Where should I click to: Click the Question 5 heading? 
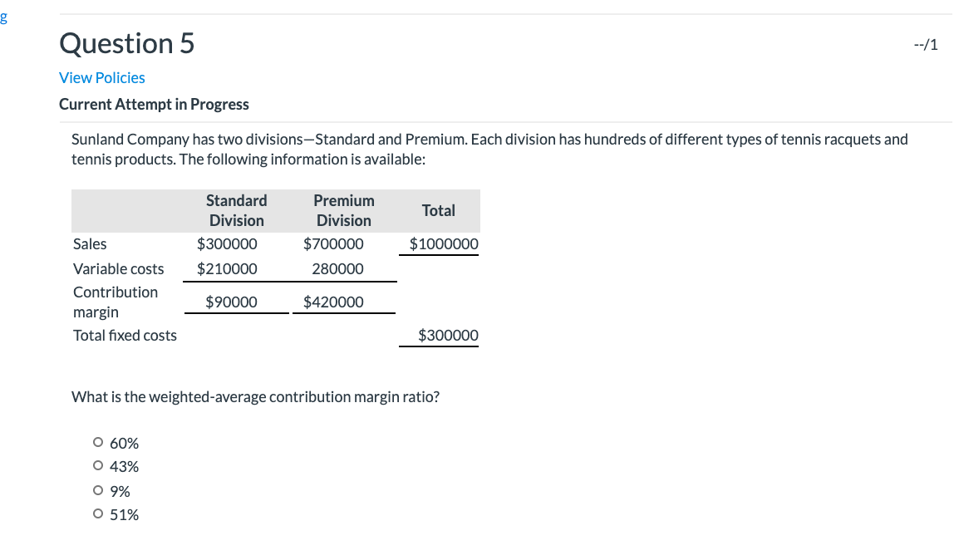click(125, 42)
